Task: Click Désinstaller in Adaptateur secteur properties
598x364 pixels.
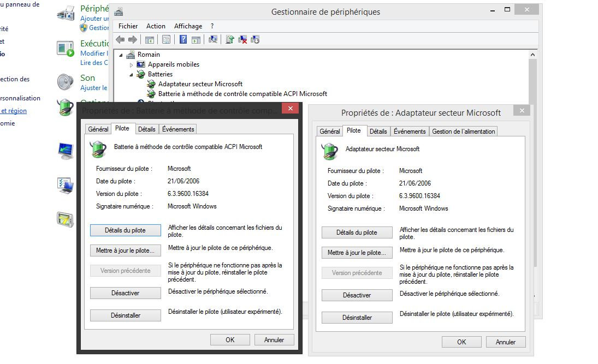Action: pyautogui.click(x=357, y=318)
